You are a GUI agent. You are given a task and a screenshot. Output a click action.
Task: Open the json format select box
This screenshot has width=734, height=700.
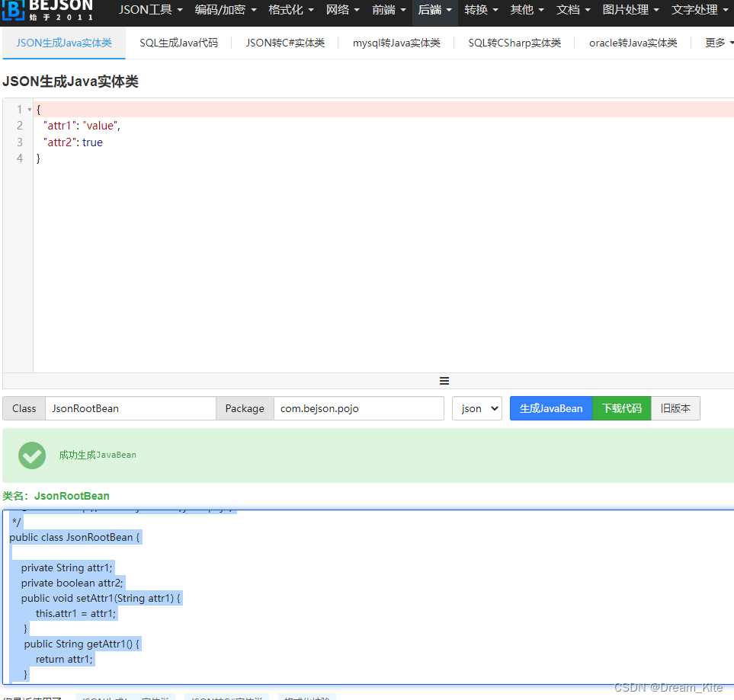click(x=477, y=408)
